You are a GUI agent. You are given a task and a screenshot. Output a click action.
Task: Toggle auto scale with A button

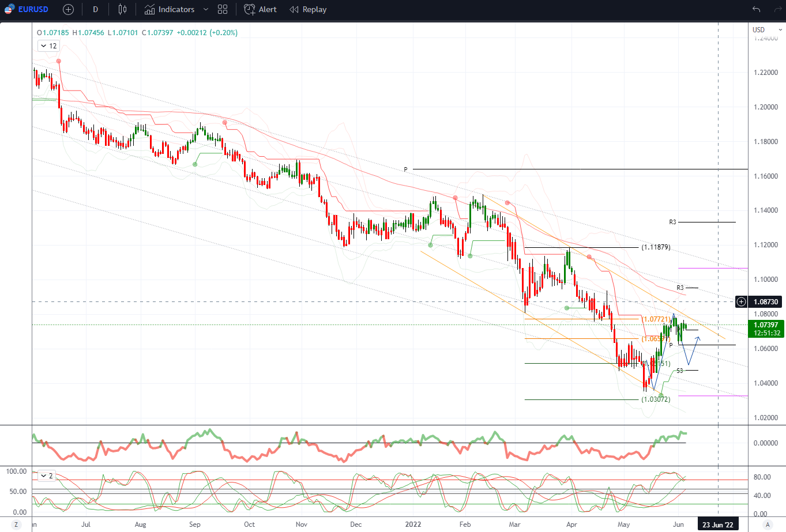pyautogui.click(x=767, y=525)
